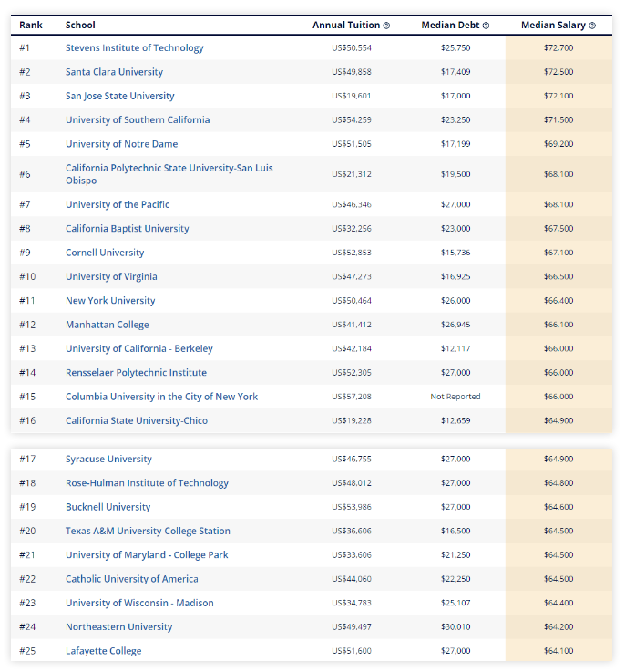The image size is (625, 672).
Task: Click the Median Debt column header text
Action: [x=450, y=25]
